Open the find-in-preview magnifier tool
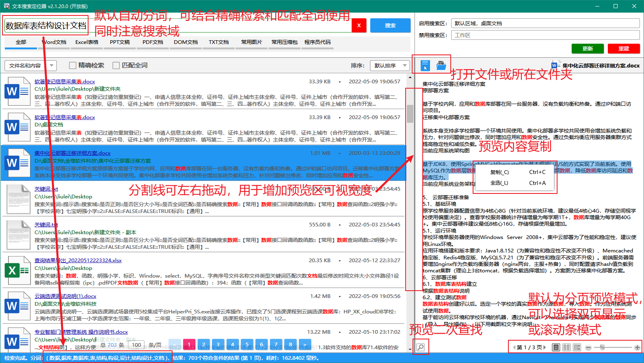Image resolution: width=644 pixels, height=363 pixels. pyautogui.click(x=421, y=347)
